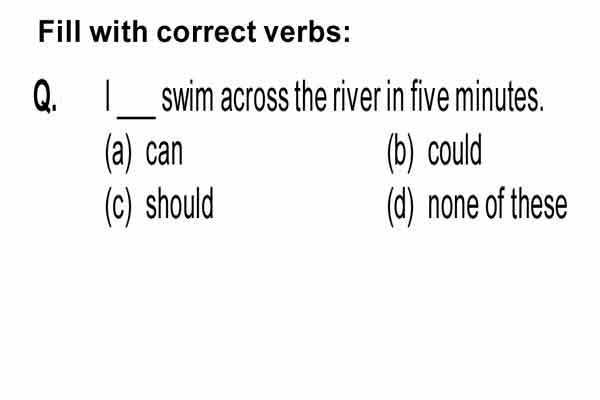Viewport: 600px width, 400px height.
Task: Click the '(c)' option label
Action: tap(118, 206)
